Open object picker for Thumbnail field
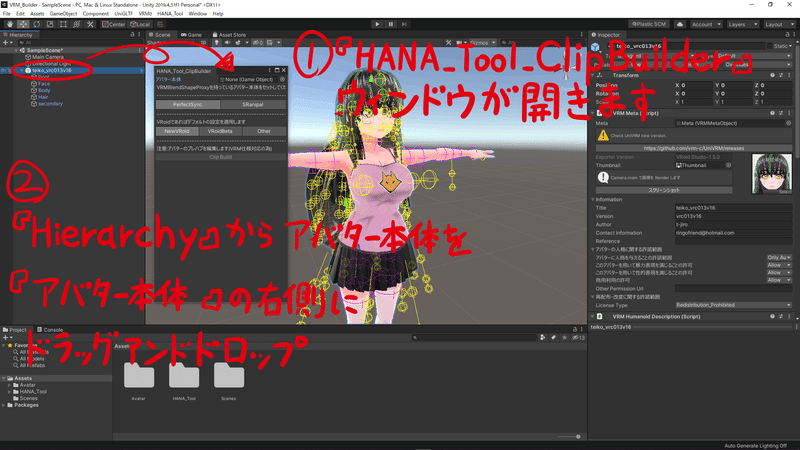The width and height of the screenshot is (800, 450). point(729,165)
